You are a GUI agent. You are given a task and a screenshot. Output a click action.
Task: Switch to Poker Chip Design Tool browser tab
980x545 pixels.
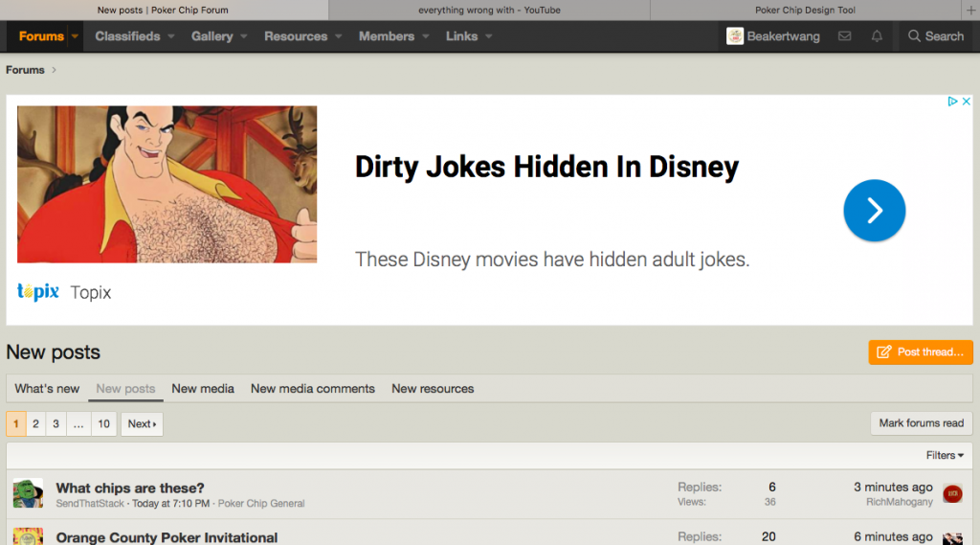click(x=804, y=10)
